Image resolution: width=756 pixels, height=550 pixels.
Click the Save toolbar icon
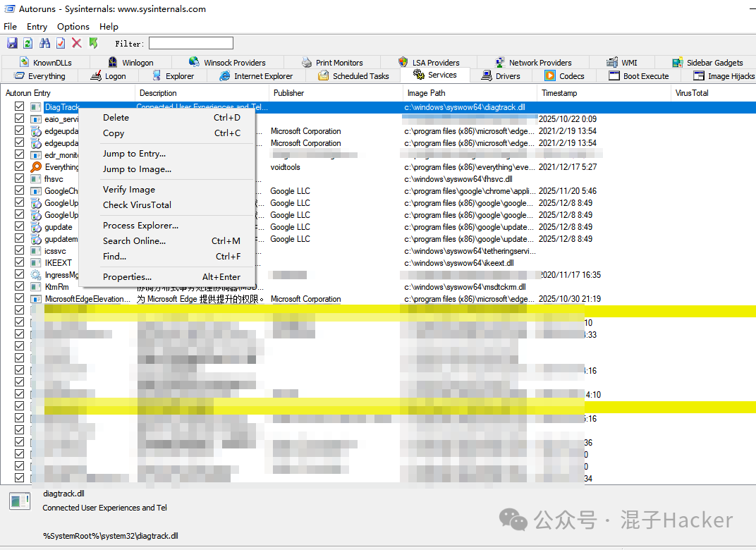point(12,44)
